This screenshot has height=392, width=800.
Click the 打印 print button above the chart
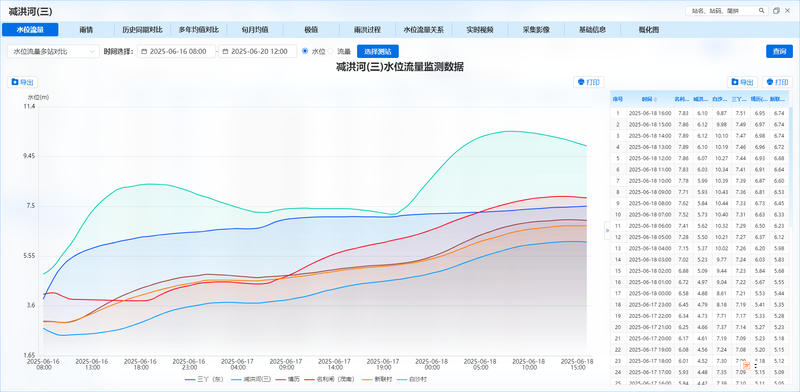589,82
